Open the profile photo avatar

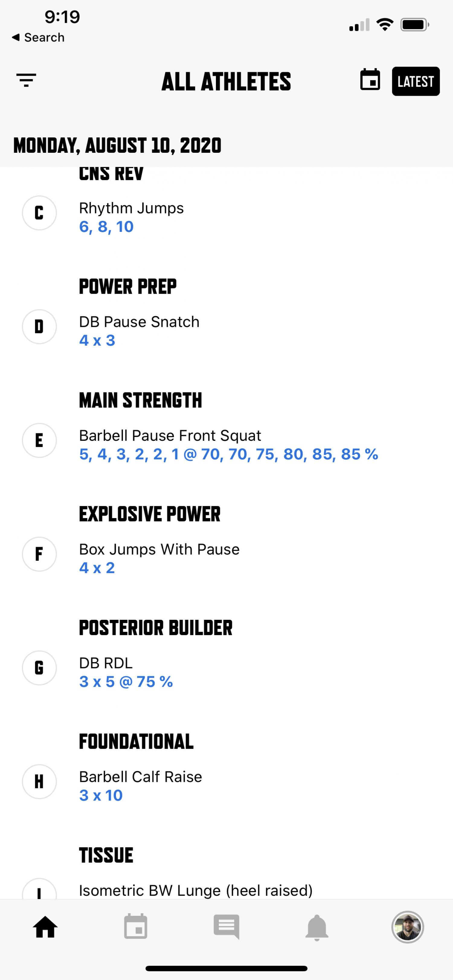408,927
